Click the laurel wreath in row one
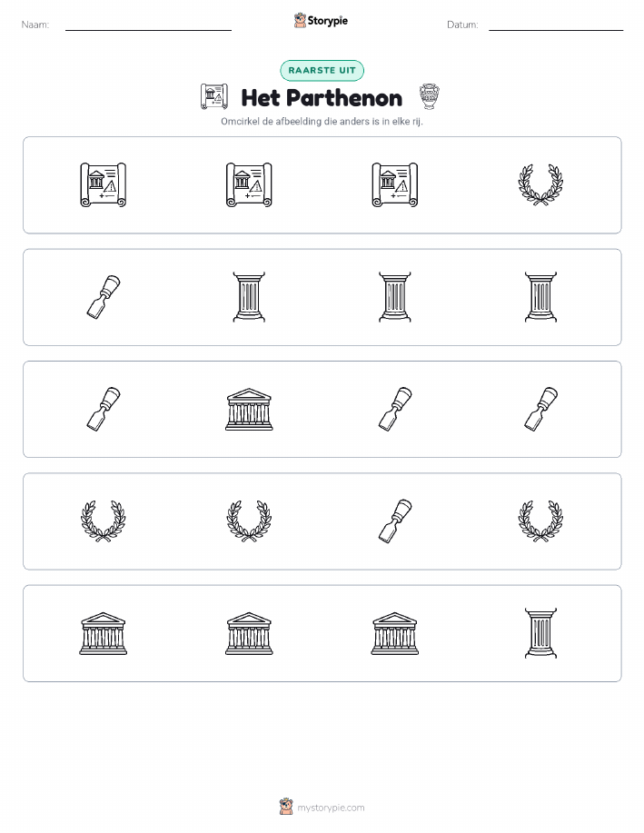The width and height of the screenshot is (644, 833). [x=540, y=185]
